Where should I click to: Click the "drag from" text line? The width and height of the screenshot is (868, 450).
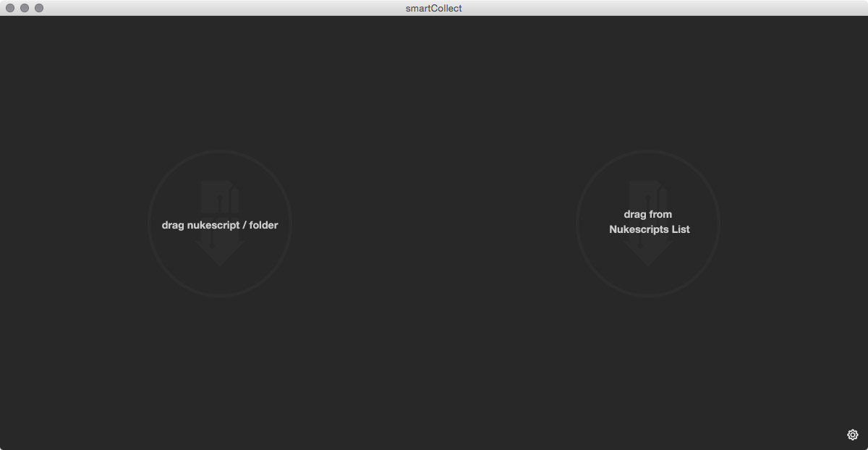click(647, 214)
